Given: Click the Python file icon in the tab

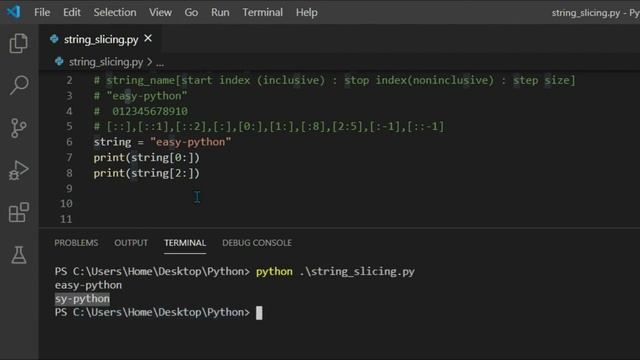Looking at the screenshot, I should [54, 39].
